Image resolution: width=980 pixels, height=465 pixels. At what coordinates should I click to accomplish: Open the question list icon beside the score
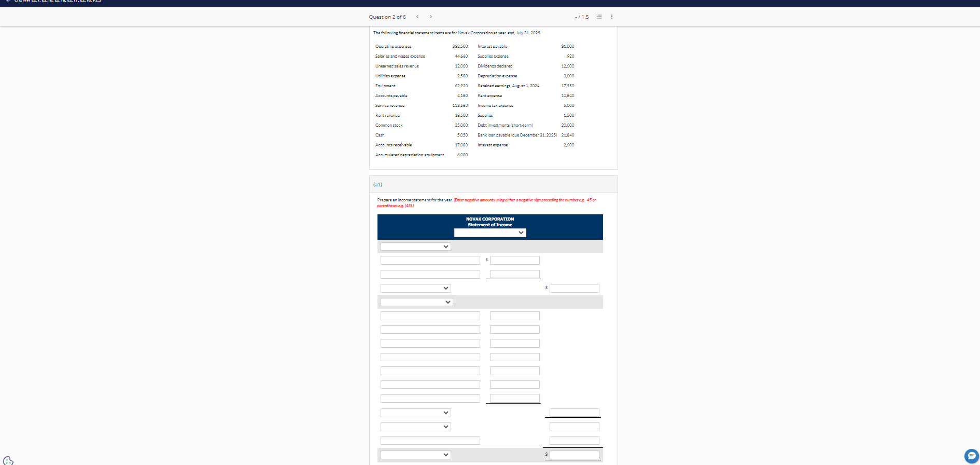(599, 17)
